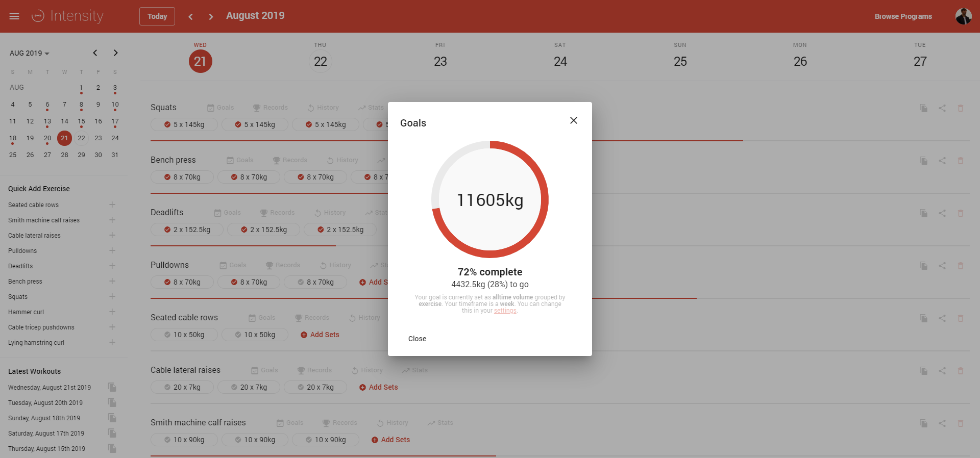Mark third Smith machine calf raises set complete
The height and width of the screenshot is (458, 980).
pyautogui.click(x=309, y=440)
